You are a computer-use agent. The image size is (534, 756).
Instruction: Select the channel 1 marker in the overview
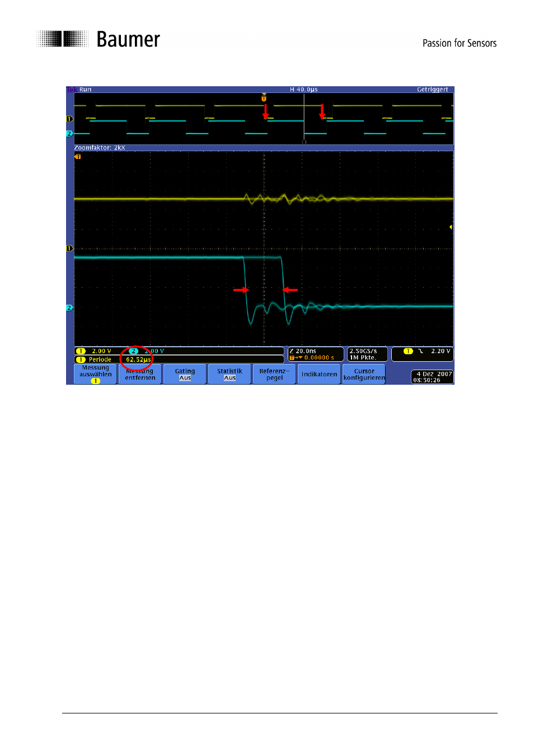click(x=70, y=119)
